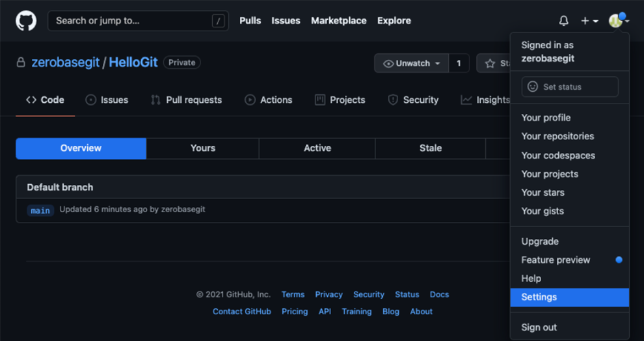Open Your gists

[543, 211]
